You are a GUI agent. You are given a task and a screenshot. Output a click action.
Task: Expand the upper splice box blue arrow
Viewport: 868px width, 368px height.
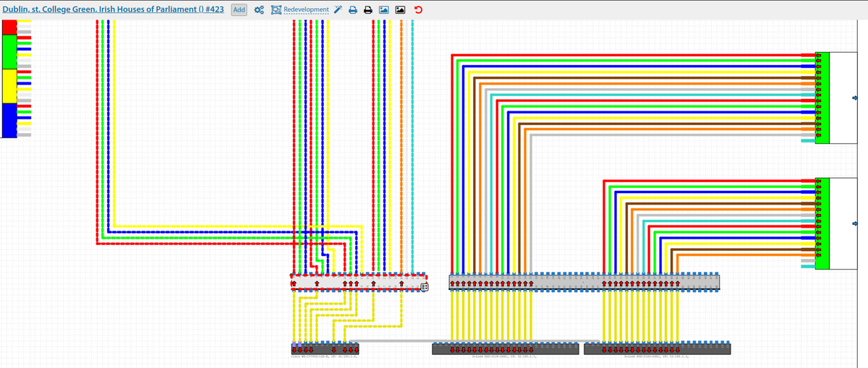tap(856, 98)
